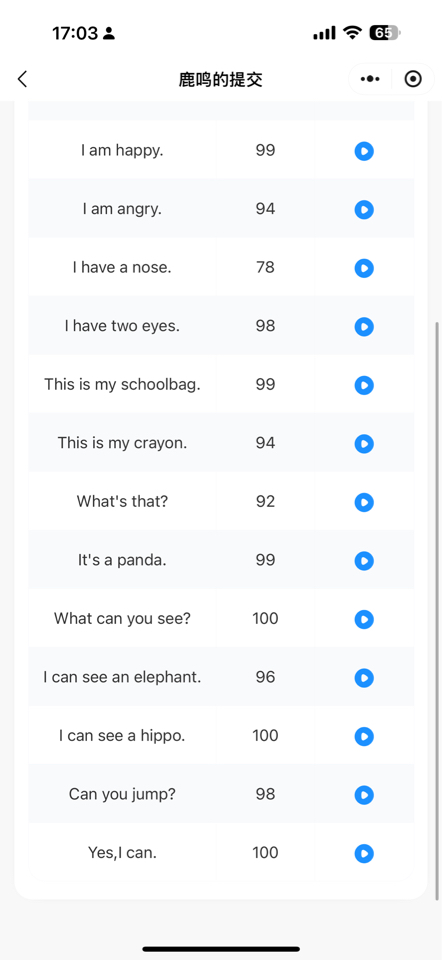
Task: Play "I can see an elephant." recording
Action: pos(364,678)
